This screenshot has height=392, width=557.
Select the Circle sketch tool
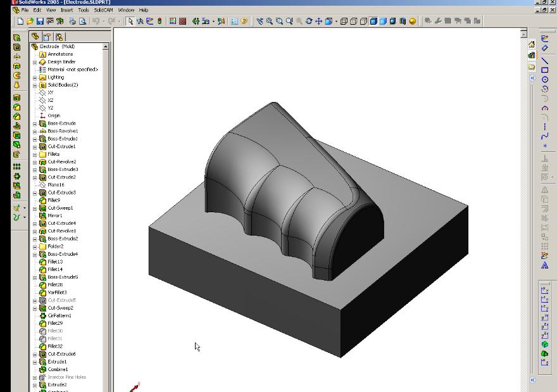tap(546, 79)
